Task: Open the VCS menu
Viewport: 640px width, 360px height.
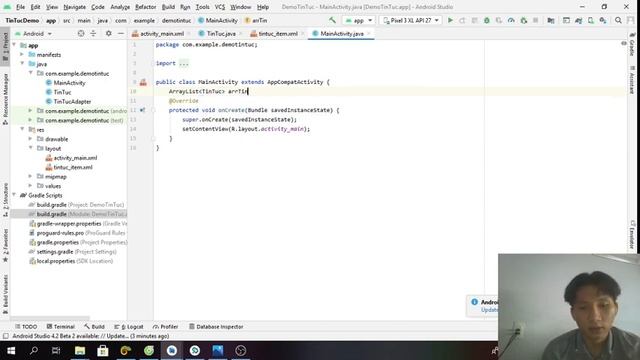Action: tap(220, 7)
